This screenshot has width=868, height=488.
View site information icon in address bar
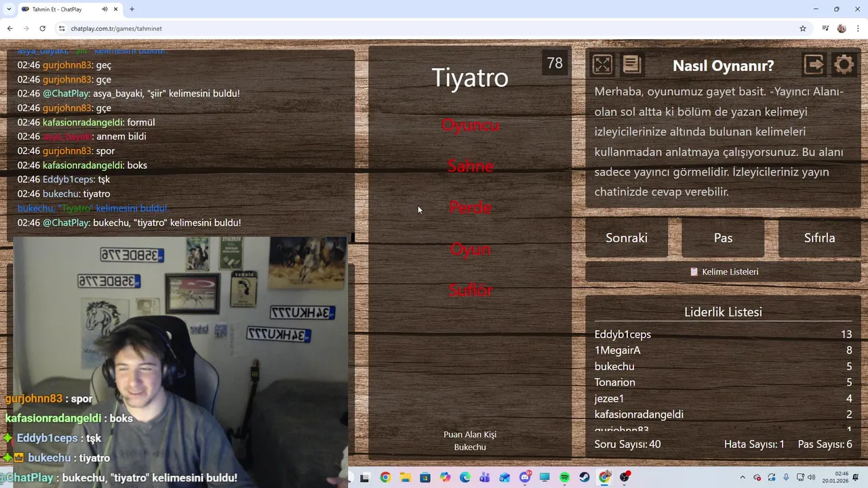pyautogui.click(x=62, y=28)
